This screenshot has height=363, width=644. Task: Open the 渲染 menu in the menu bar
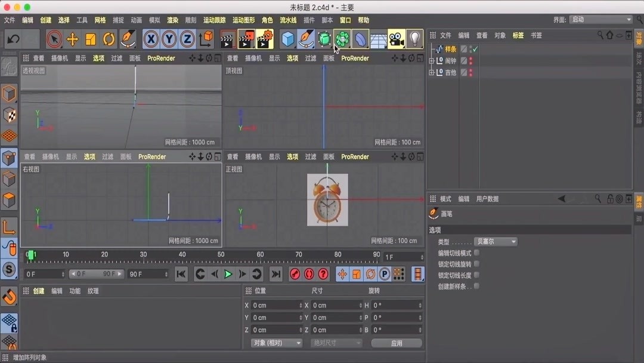pos(172,20)
